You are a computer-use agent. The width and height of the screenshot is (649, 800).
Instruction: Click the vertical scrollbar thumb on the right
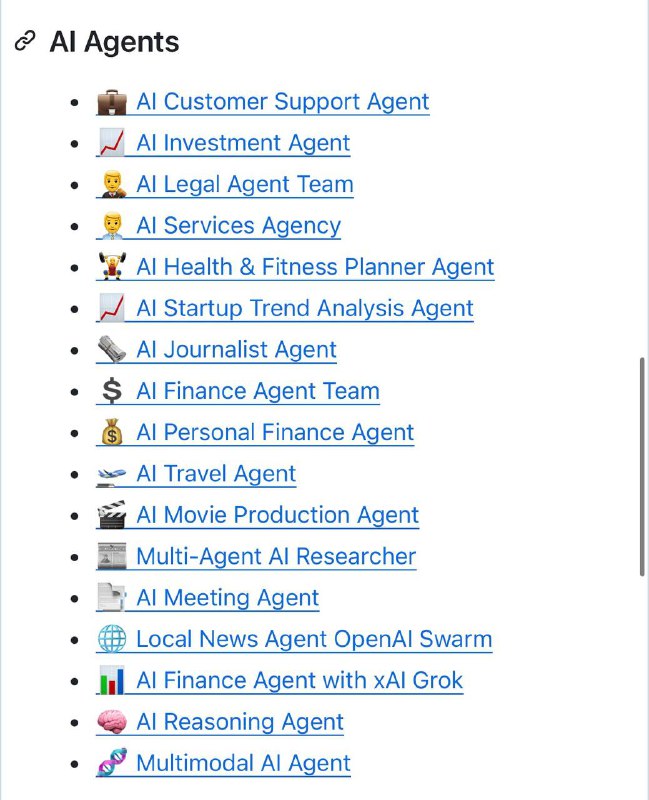pyautogui.click(x=642, y=467)
